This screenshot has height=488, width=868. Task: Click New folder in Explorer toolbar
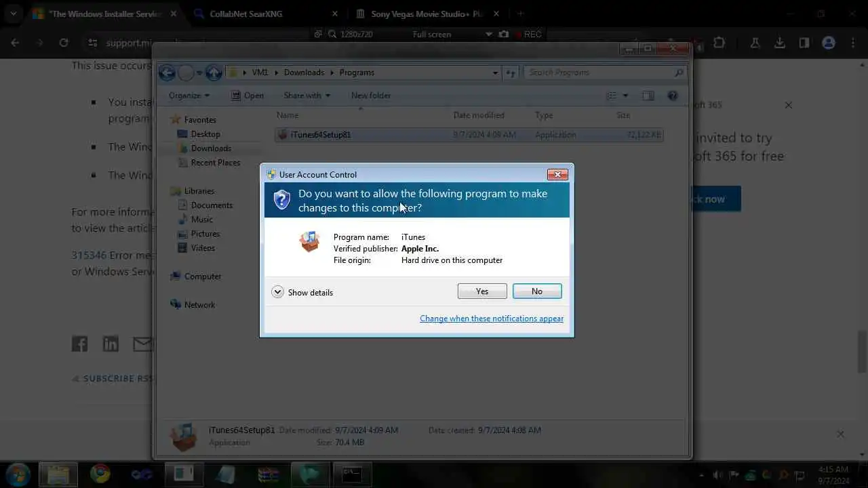[371, 96]
